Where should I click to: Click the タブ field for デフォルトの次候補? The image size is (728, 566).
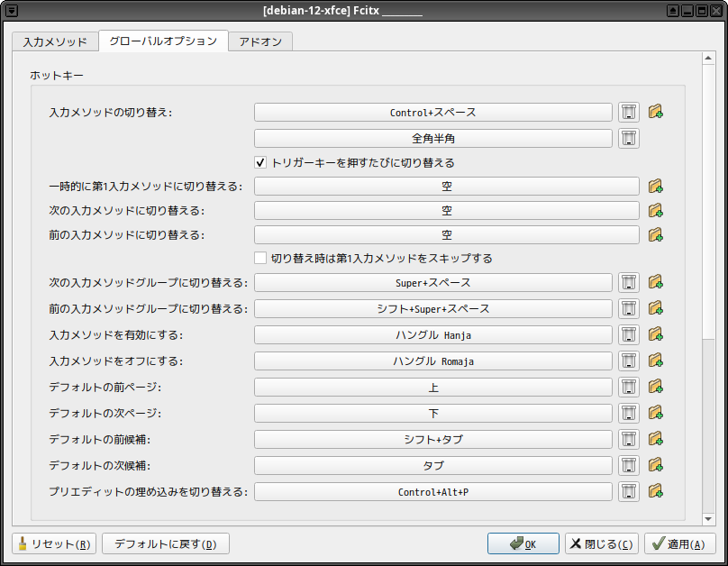pyautogui.click(x=433, y=465)
